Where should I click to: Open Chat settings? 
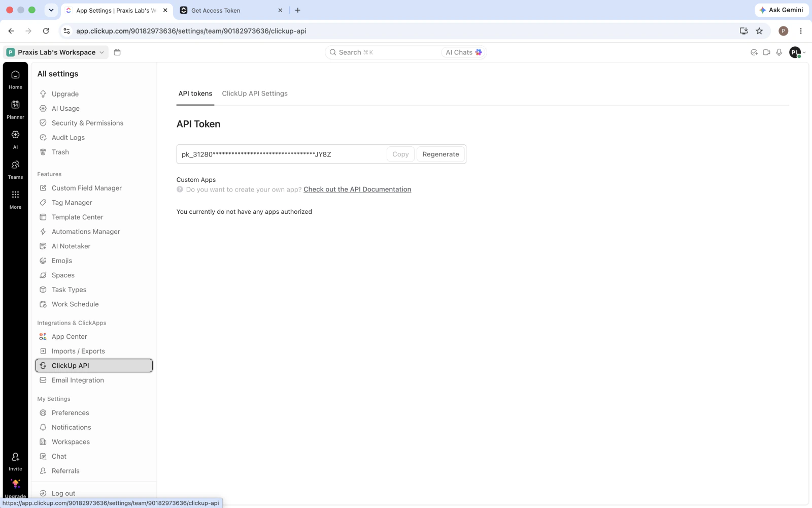pyautogui.click(x=93, y=456)
